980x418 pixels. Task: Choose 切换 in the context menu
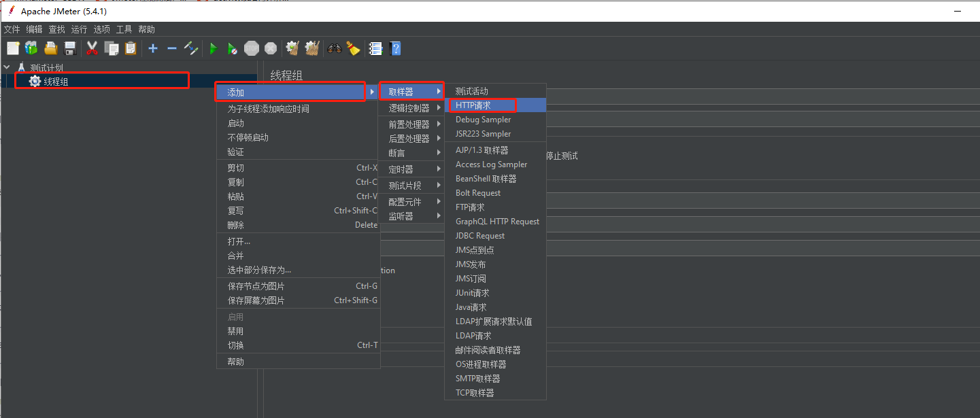coord(298,345)
